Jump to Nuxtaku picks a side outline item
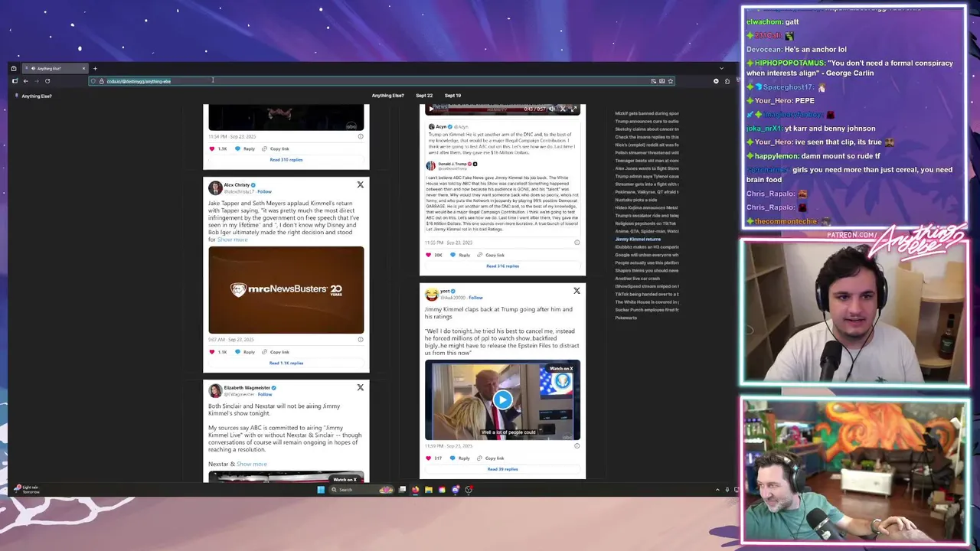The width and height of the screenshot is (980, 551). pyautogui.click(x=638, y=200)
